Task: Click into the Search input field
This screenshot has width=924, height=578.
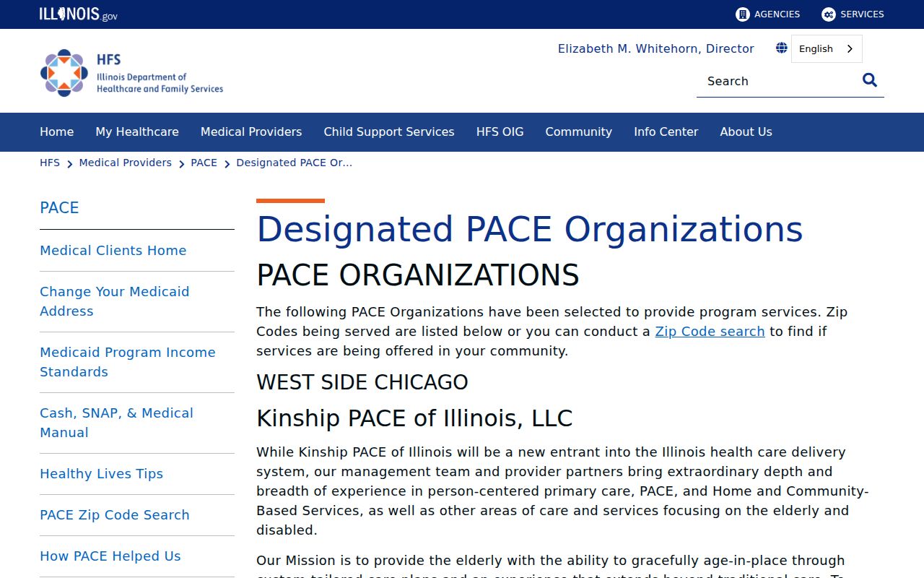Action: tap(778, 81)
